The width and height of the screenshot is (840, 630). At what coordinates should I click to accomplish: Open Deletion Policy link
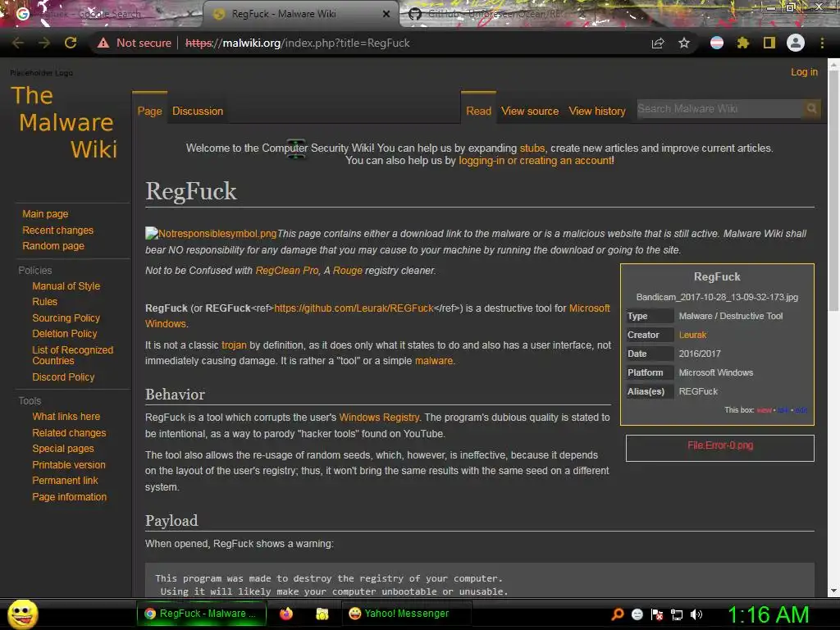(x=64, y=333)
